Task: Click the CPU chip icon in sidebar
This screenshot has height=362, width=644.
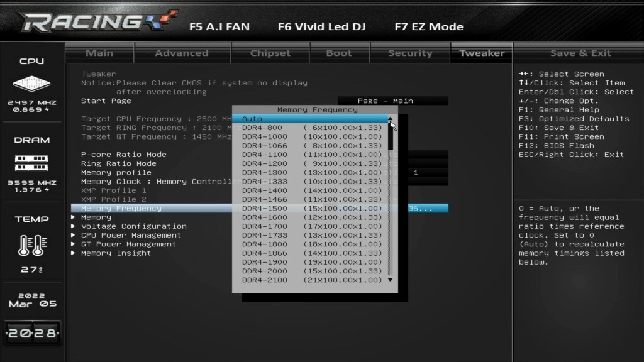Action: coord(31,82)
